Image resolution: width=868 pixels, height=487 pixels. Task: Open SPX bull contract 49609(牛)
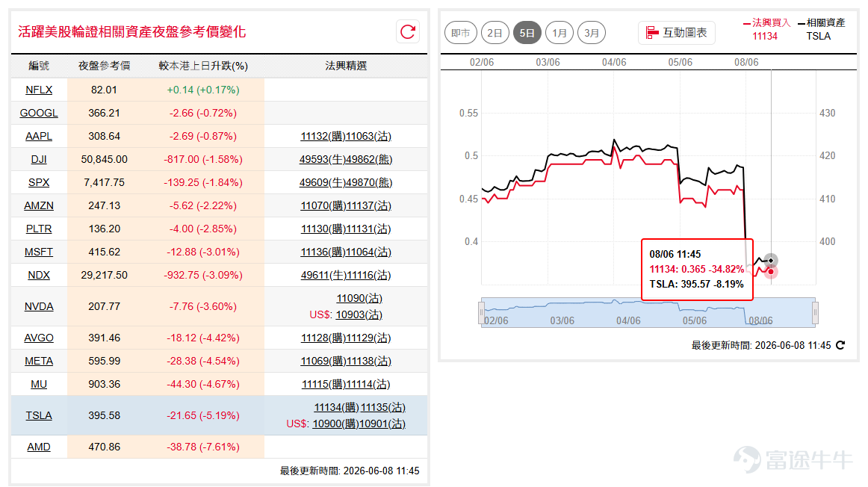(322, 182)
